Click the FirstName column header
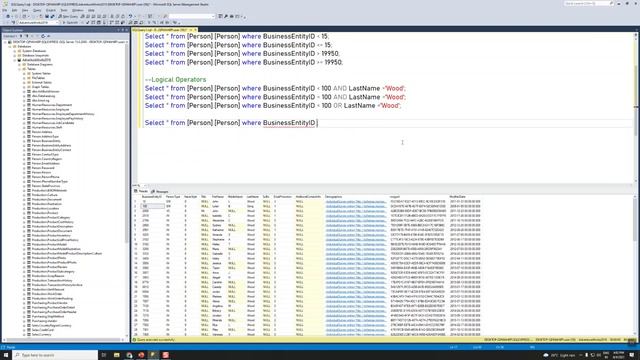 click(218, 197)
